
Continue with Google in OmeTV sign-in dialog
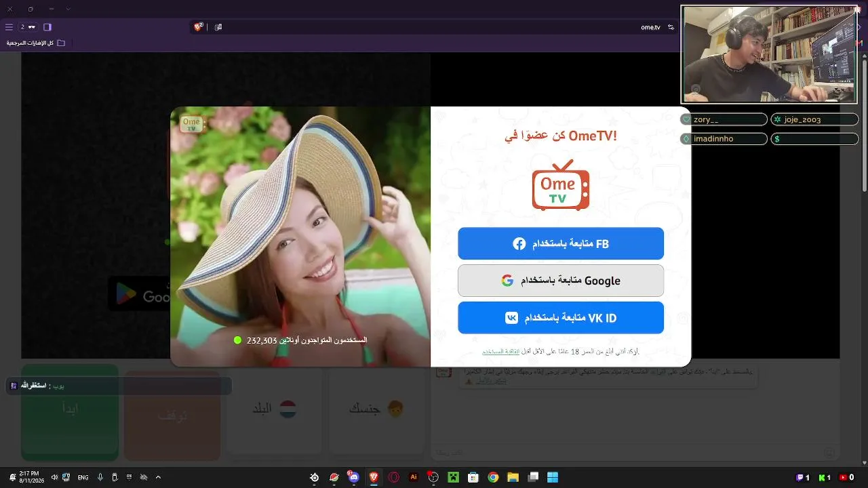click(x=561, y=281)
